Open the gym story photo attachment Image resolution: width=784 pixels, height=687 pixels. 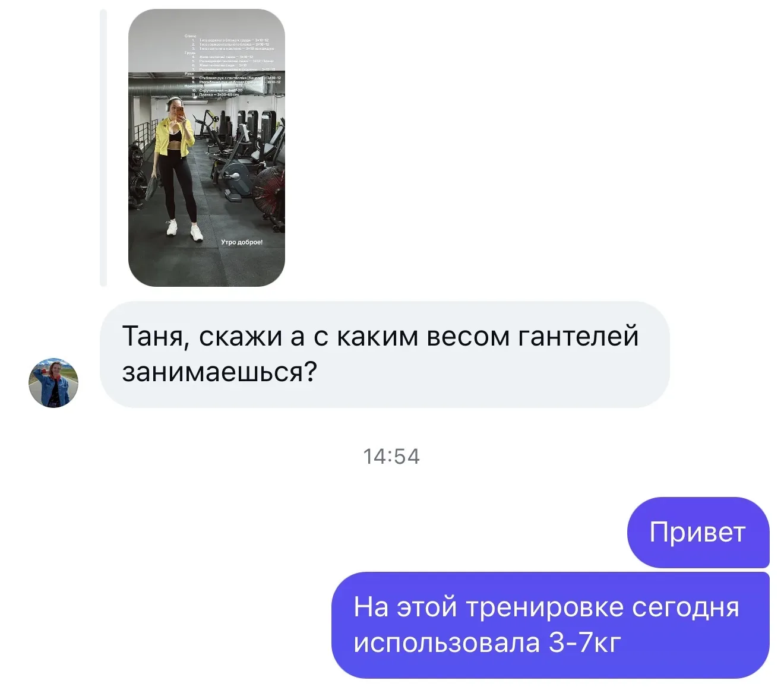[x=207, y=148]
